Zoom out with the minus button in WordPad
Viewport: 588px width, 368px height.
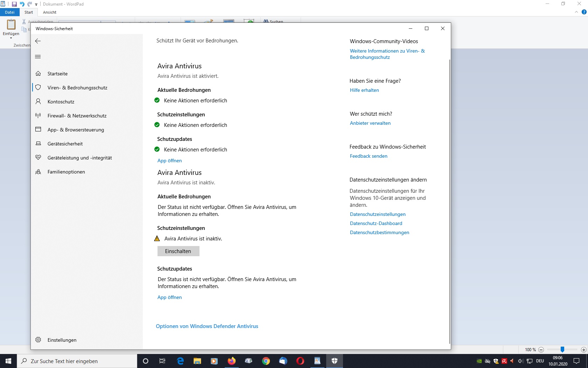pos(541,350)
